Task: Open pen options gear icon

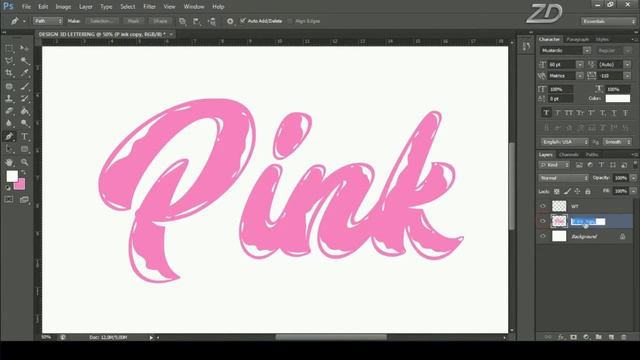Action: pos(230,21)
